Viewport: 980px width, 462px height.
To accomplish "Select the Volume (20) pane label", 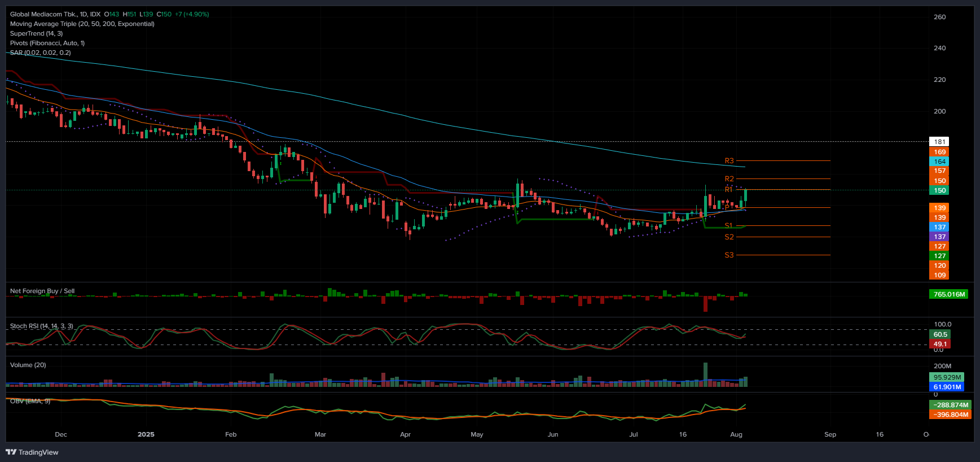I will (x=28, y=365).
